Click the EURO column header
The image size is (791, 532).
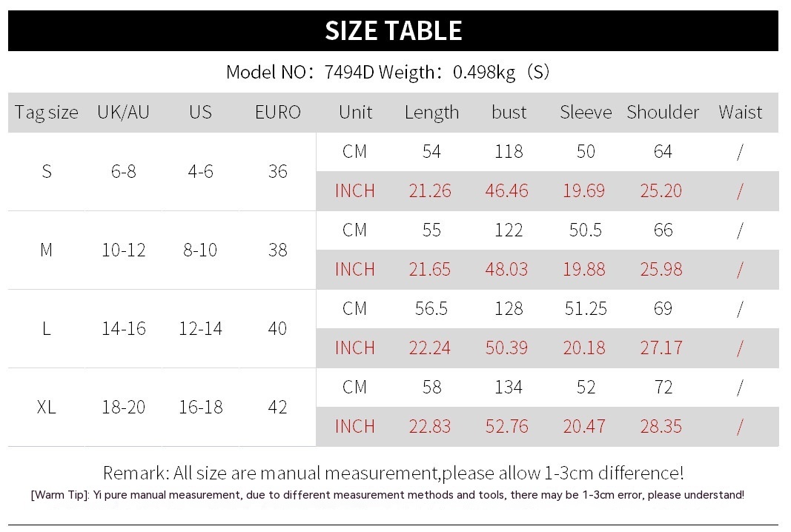tap(278, 113)
